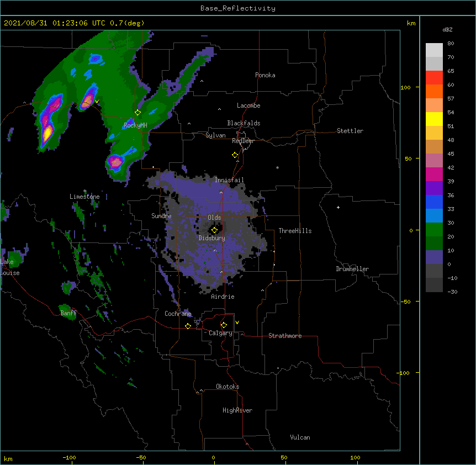Click the Cochrane town label

click(x=178, y=314)
